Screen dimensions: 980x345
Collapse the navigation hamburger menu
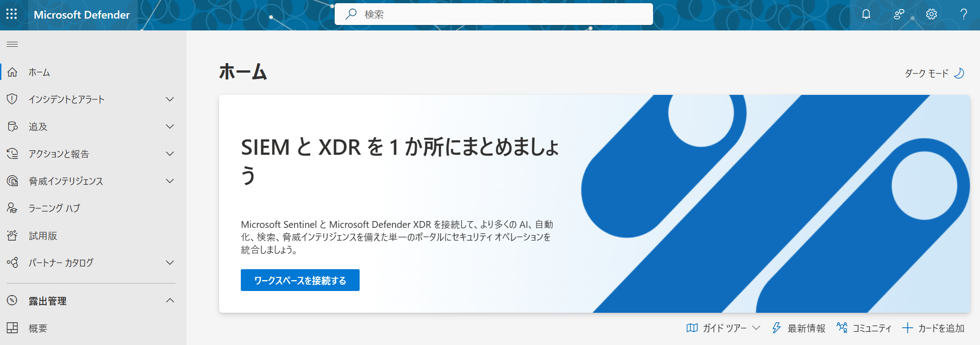pyautogui.click(x=12, y=44)
